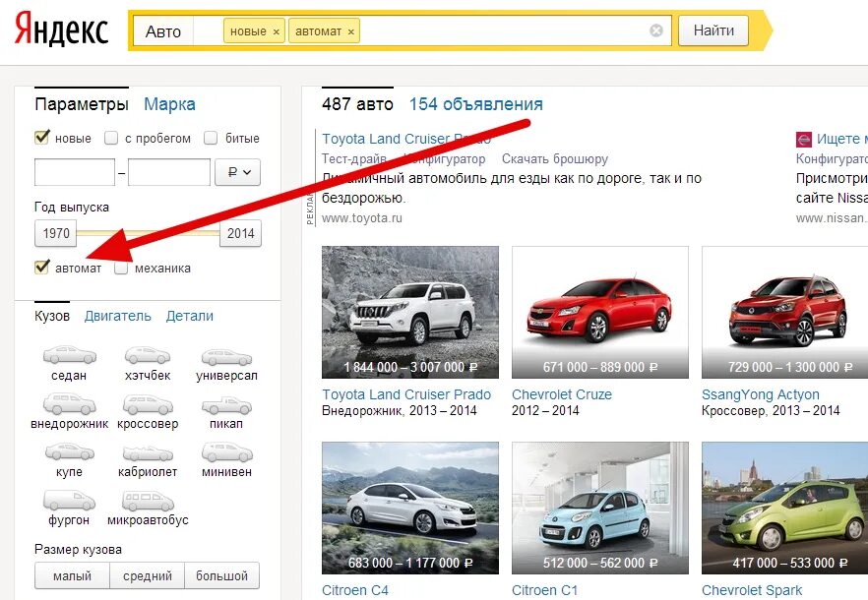Select the хэтчбек body type icon
Image resolution: width=868 pixels, height=600 pixels.
coord(148,355)
